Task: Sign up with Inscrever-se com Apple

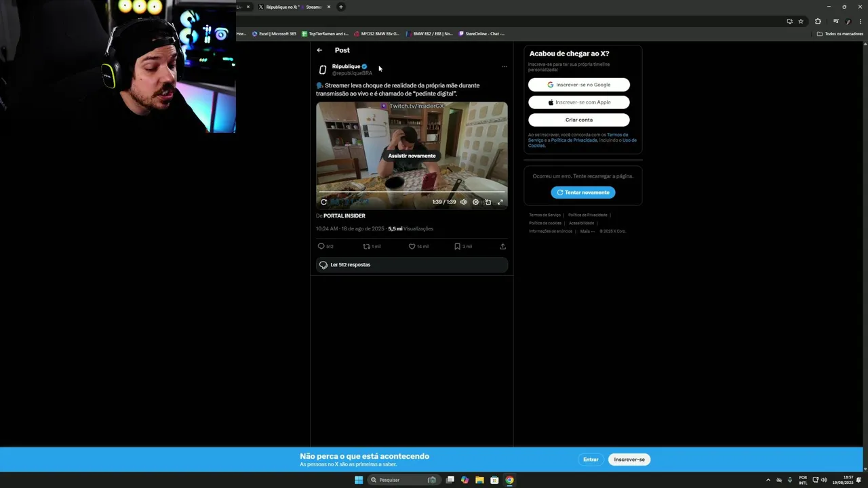Action: pyautogui.click(x=579, y=102)
